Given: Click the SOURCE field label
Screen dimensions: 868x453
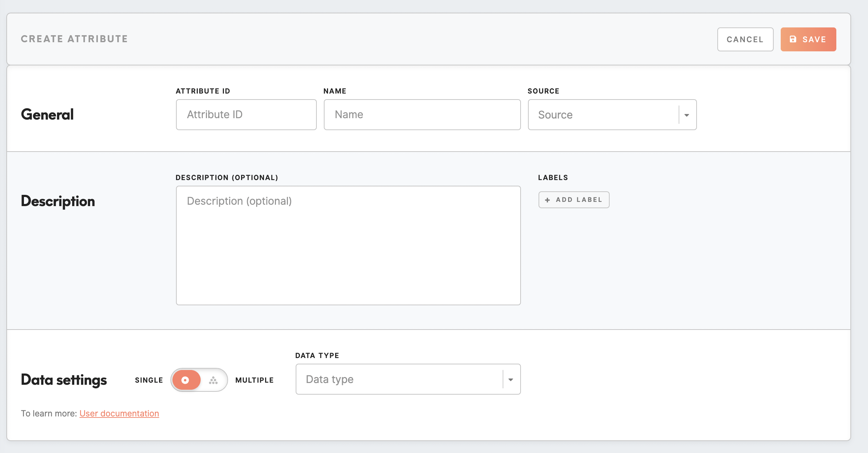Looking at the screenshot, I should point(543,91).
